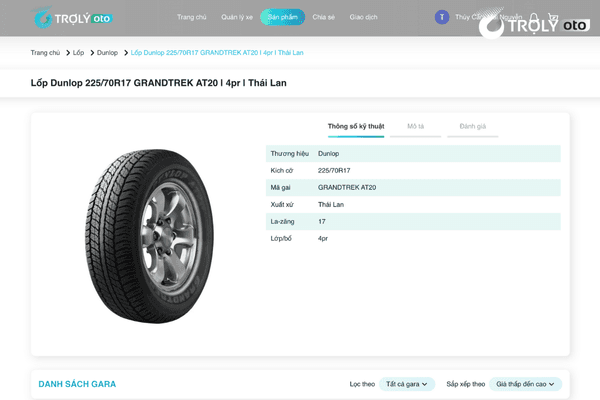This screenshot has width=600, height=400.
Task: Click the Lớp/bố label cell
Action: 281,238
